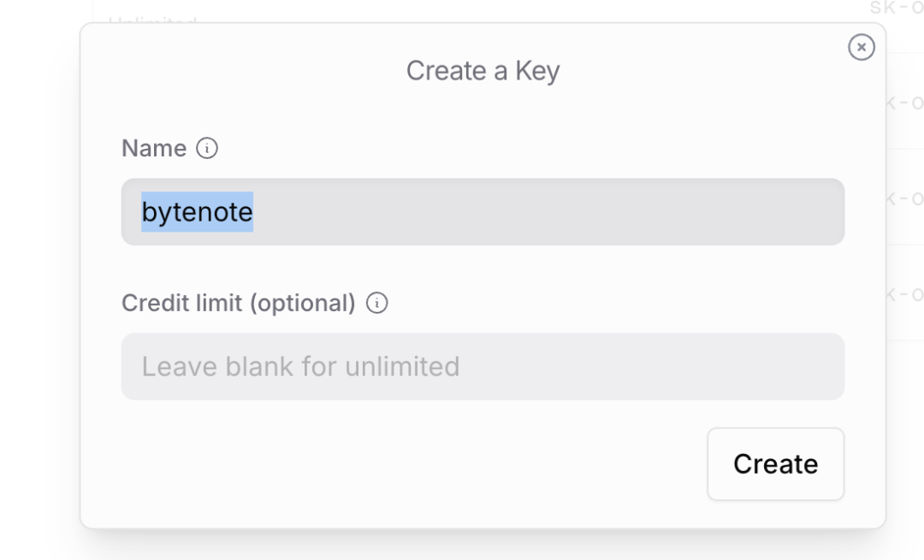Click the "Name" field label
Screen dimensions: 924x560
(154, 149)
